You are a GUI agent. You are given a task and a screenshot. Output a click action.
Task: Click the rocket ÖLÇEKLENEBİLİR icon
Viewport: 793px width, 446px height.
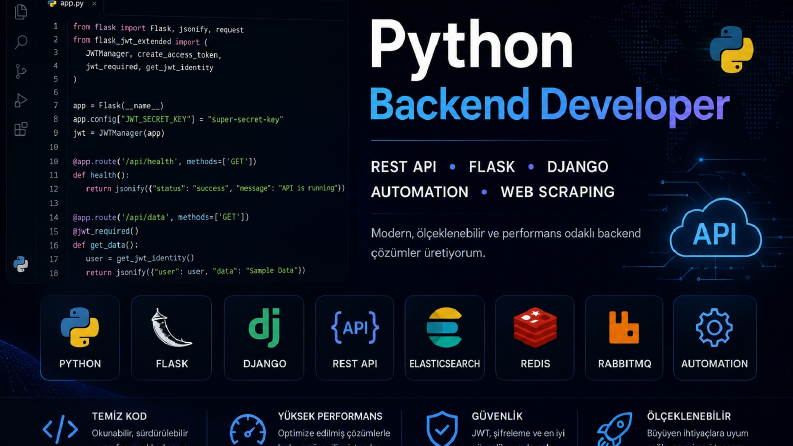[614, 429]
